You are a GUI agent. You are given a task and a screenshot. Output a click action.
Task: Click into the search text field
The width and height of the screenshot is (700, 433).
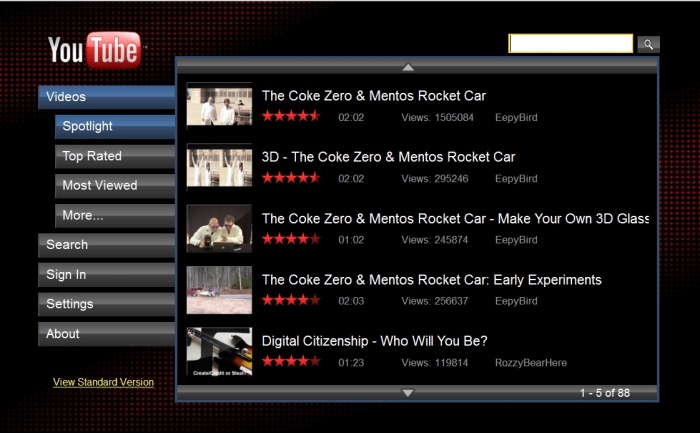pos(571,44)
